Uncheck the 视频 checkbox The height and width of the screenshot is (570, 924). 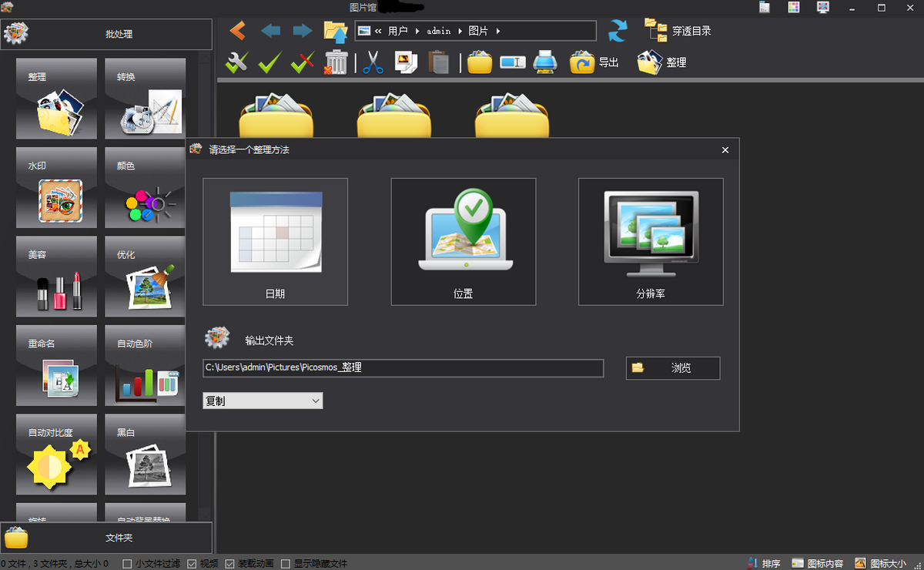pos(192,564)
